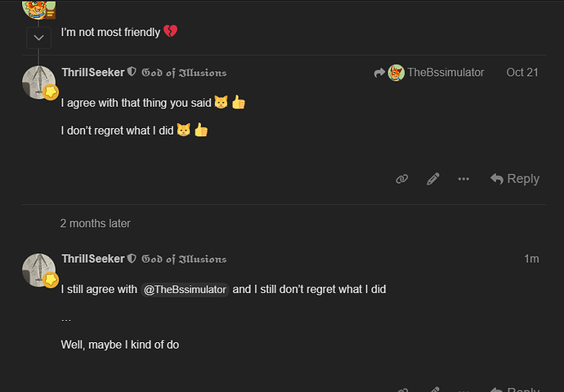Copy link icon on the Oct 21 post
The image size is (564, 392).
(x=402, y=179)
